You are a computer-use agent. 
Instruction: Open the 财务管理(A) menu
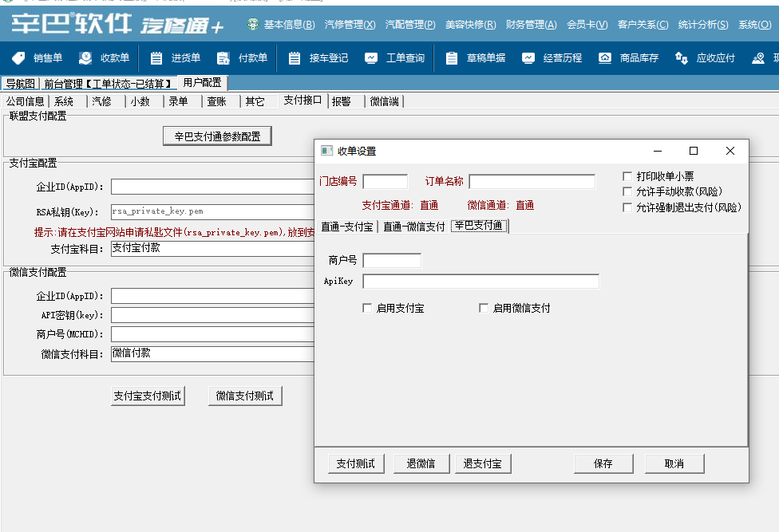point(531,24)
